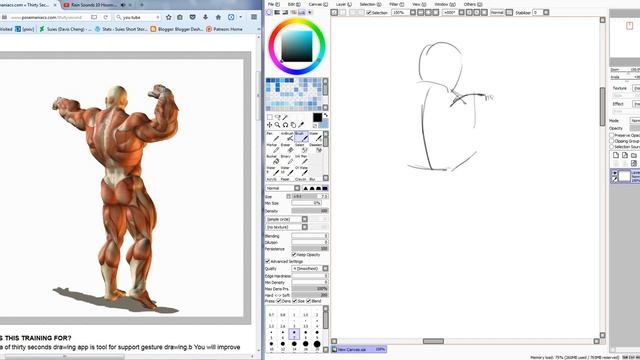Select the Water brush tool
The image size is (640, 360).
click(315, 137)
